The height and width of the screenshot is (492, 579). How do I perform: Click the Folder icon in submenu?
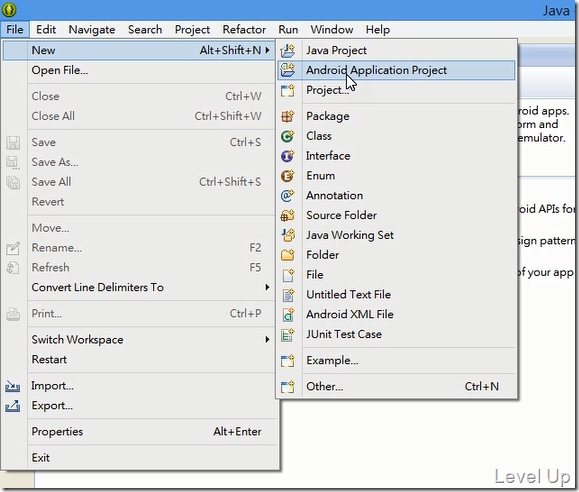(x=288, y=255)
